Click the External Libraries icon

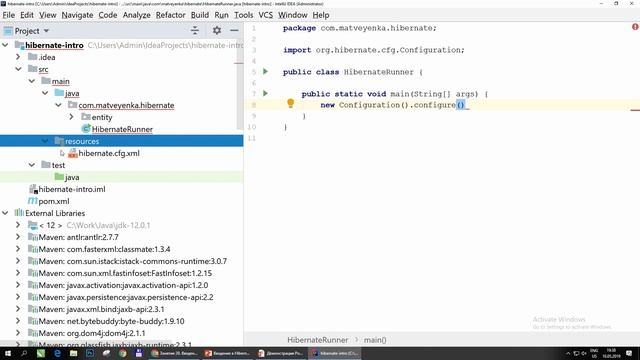(x=19, y=213)
